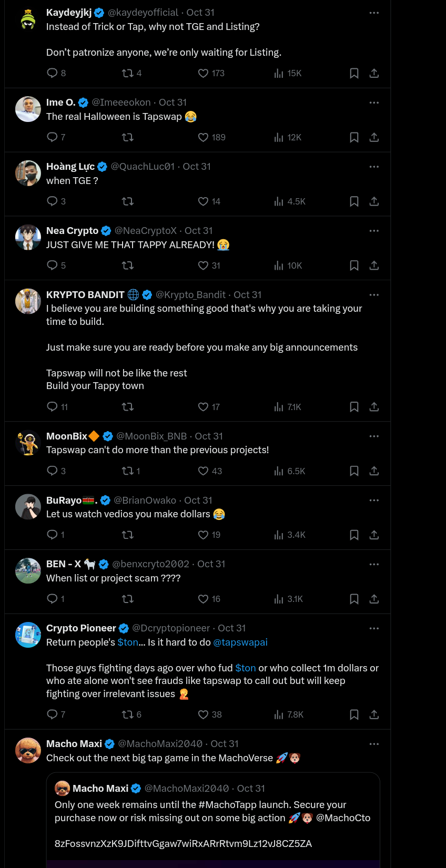Like BuRayo's "watch vedios" tweet
The height and width of the screenshot is (868, 446).
203,535
